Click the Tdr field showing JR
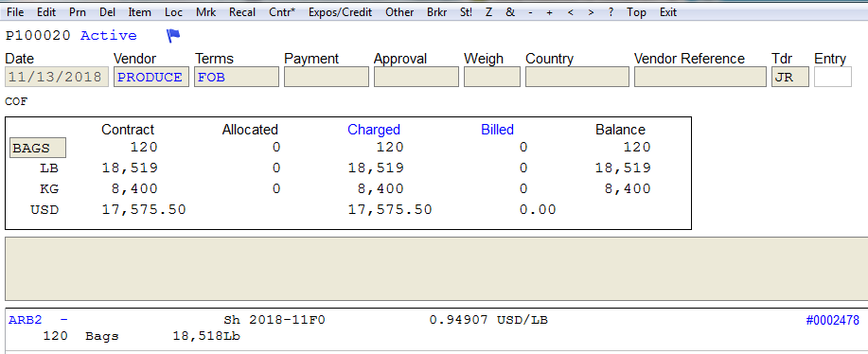 (790, 77)
